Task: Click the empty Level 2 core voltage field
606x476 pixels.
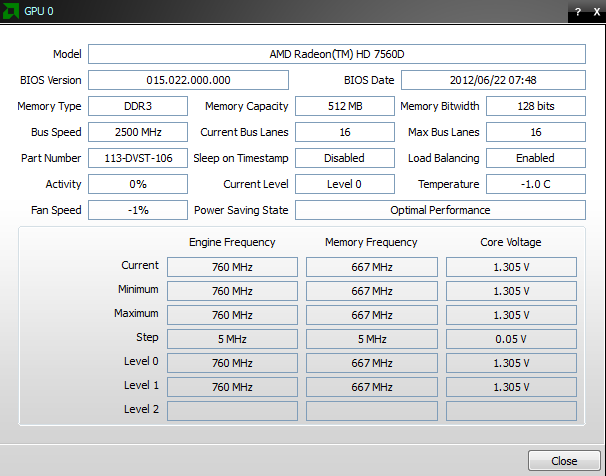Action: tap(511, 411)
